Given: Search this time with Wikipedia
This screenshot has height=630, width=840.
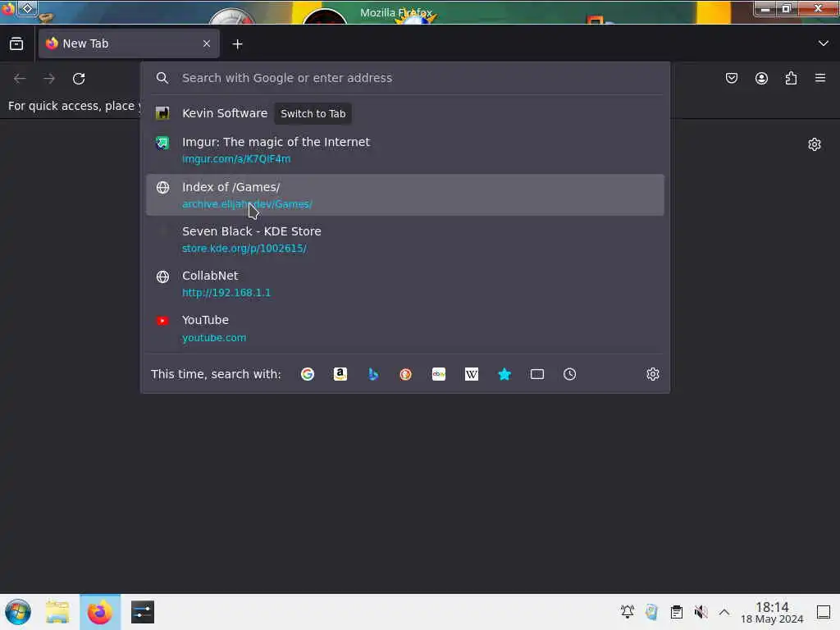Looking at the screenshot, I should (472, 374).
